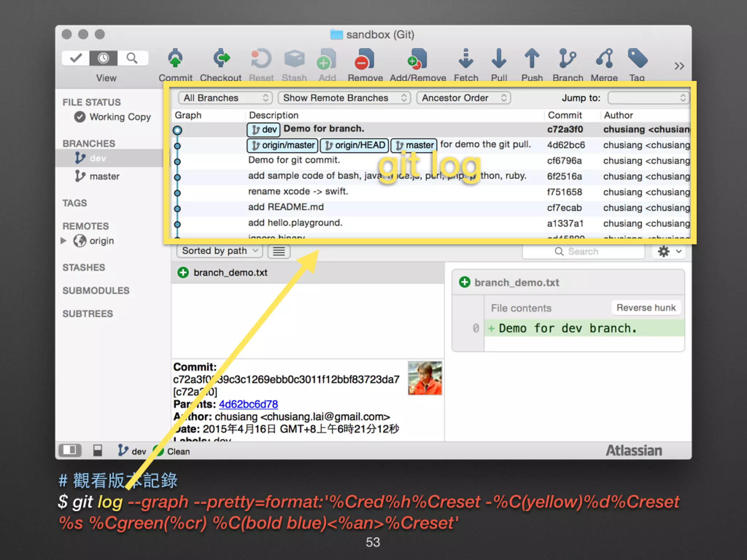
Task: Open the Ancestor Order dropdown
Action: click(x=463, y=98)
